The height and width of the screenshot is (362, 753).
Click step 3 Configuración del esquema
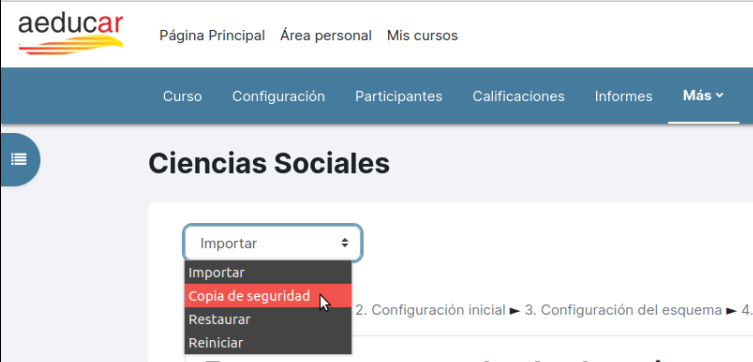coord(623,310)
